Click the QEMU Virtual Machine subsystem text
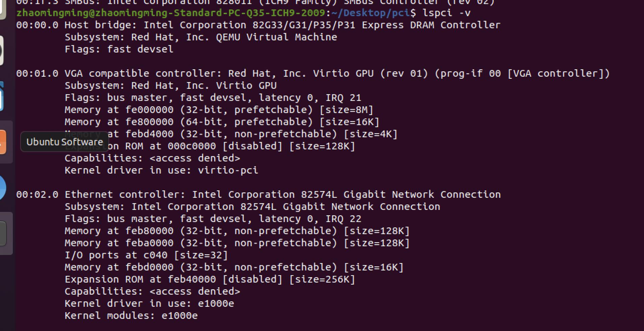 click(x=276, y=37)
